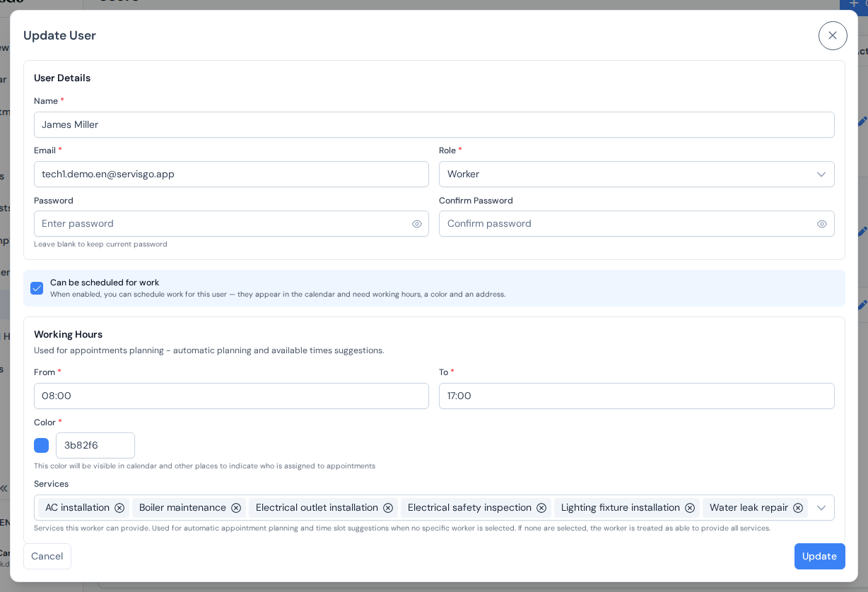The height and width of the screenshot is (592, 868).
Task: Click the Name field James Miller
Action: tap(434, 125)
